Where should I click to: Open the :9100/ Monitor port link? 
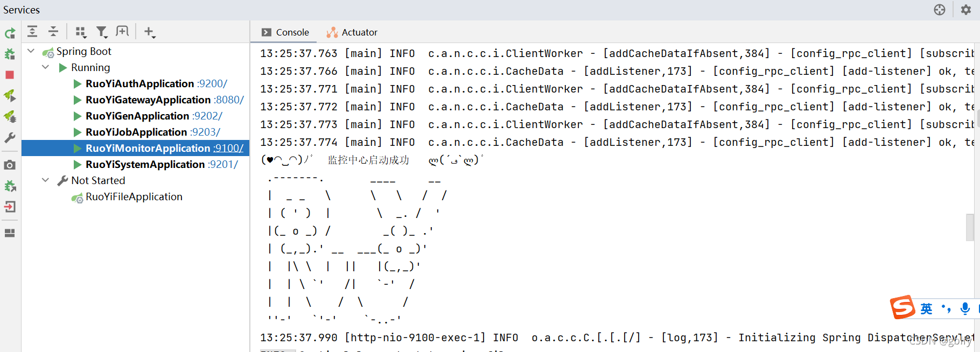[x=228, y=148]
